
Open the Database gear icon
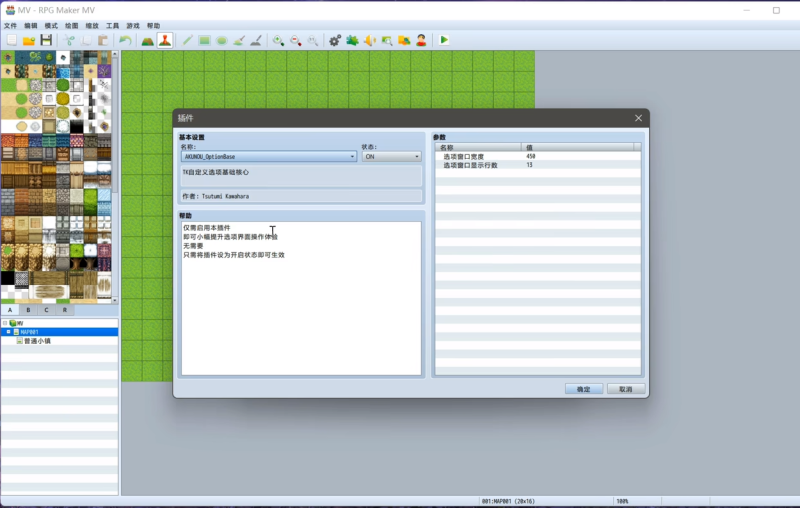335,40
